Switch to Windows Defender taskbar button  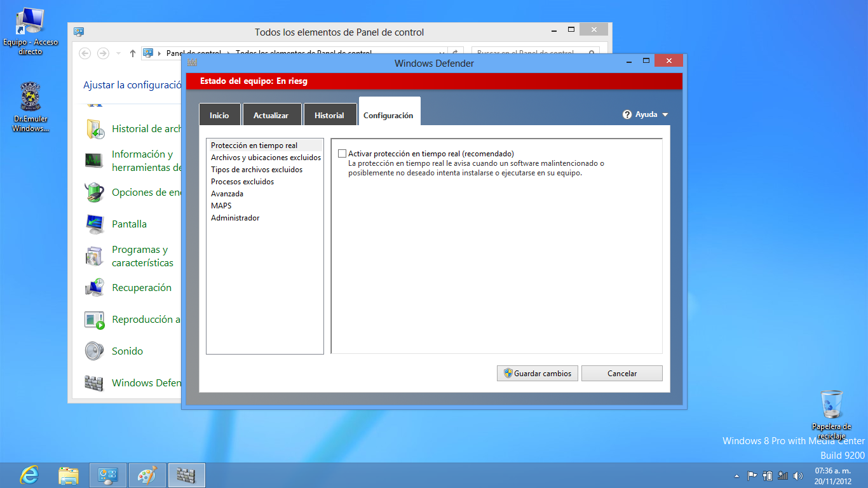point(186,475)
